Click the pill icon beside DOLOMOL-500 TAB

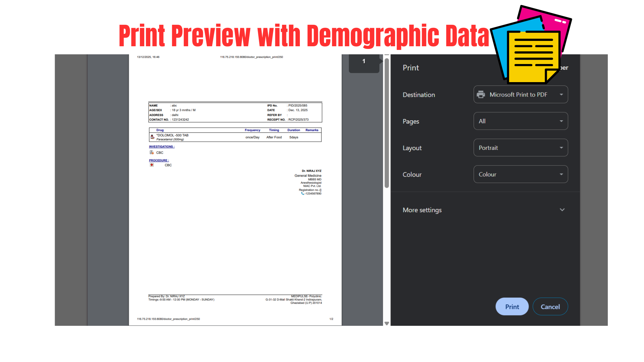pyautogui.click(x=152, y=137)
